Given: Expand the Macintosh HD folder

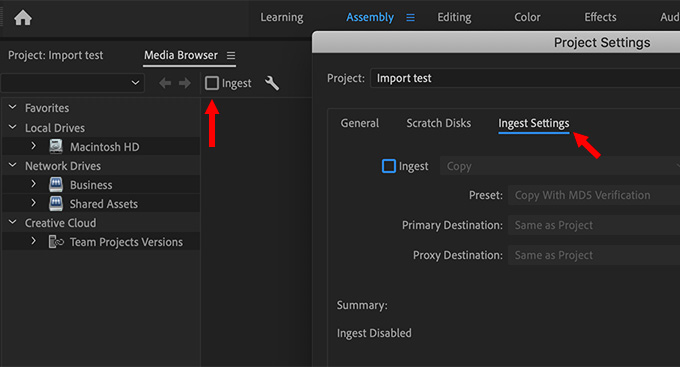Looking at the screenshot, I should tap(33, 146).
